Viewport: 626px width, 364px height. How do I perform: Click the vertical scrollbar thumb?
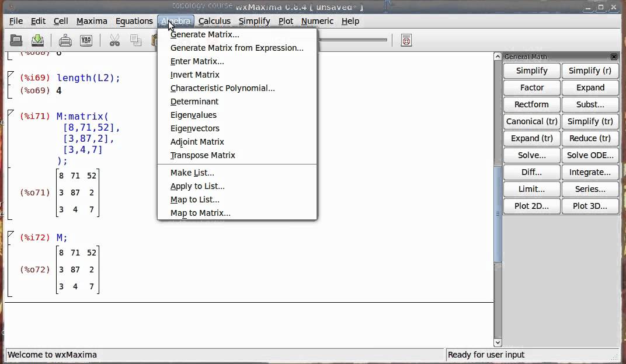[498, 213]
